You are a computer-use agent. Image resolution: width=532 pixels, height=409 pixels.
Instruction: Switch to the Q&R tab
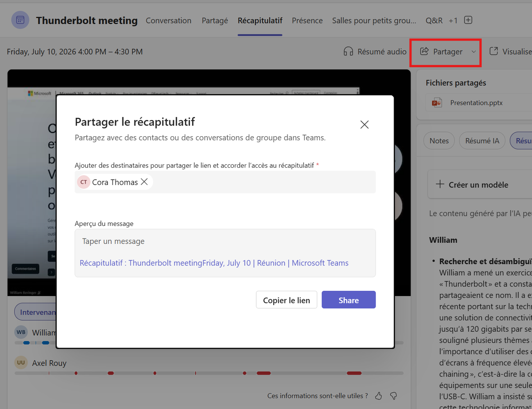[x=434, y=20]
